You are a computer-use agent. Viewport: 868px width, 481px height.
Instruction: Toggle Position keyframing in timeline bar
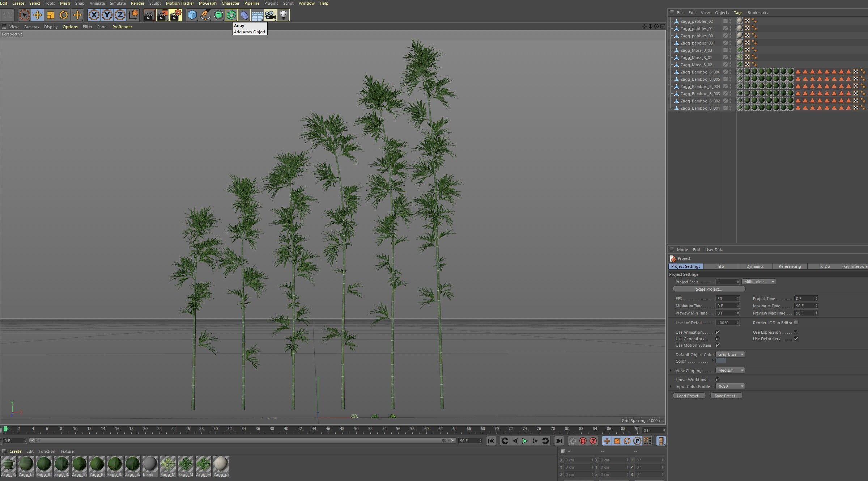pos(607,440)
